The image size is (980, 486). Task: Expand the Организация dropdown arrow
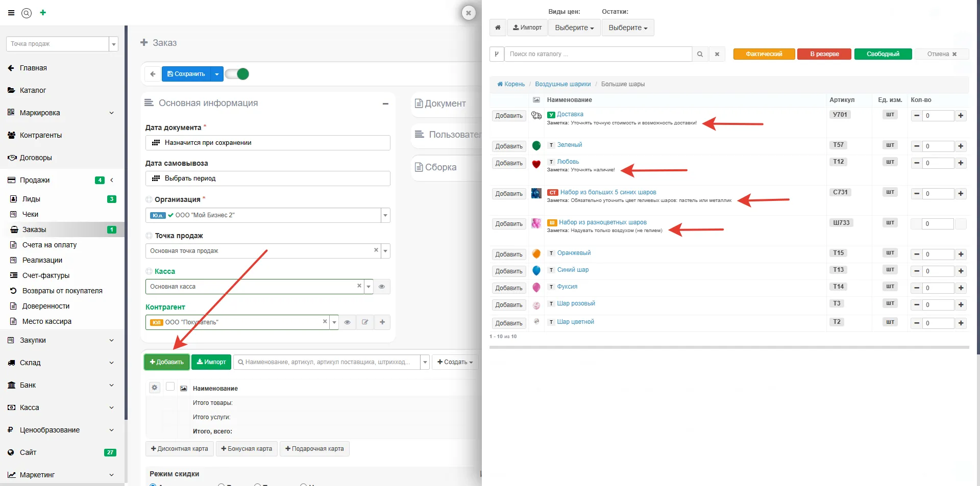click(x=385, y=215)
